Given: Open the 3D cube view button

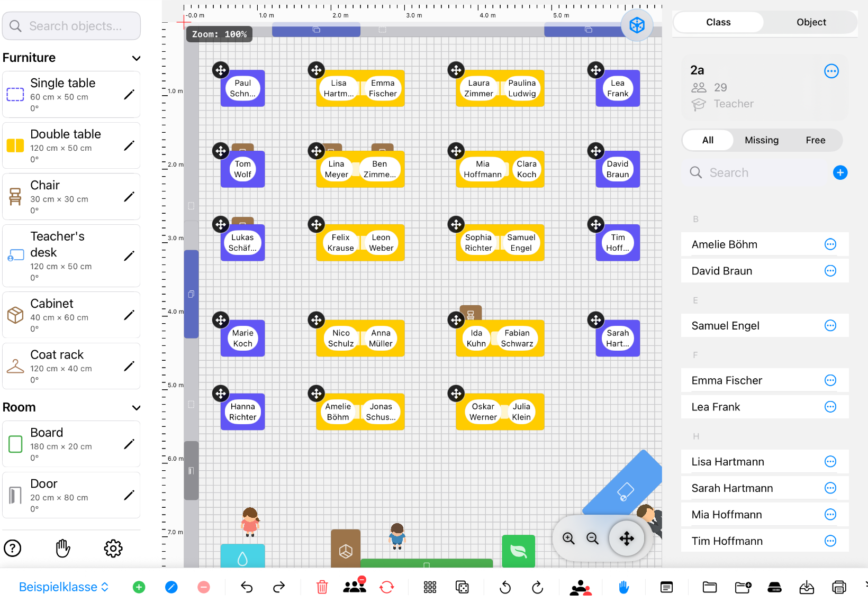Looking at the screenshot, I should tap(637, 25).
